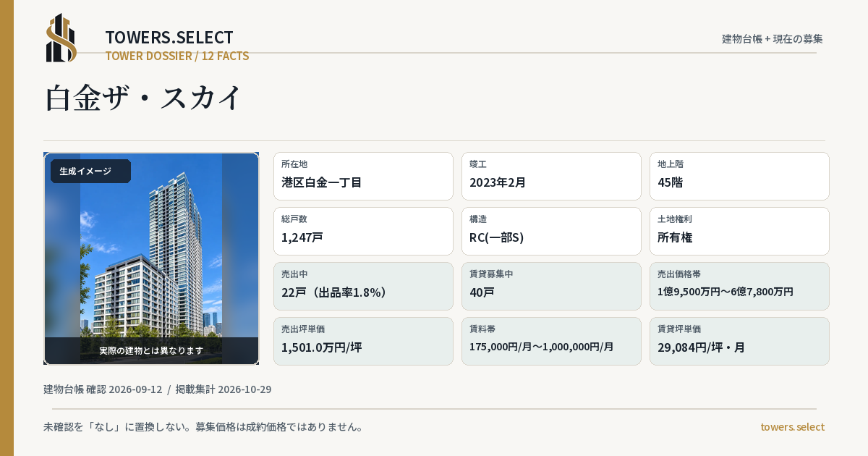Select the 地上階 45階 card
The height and width of the screenshot is (456, 868).
[739, 176]
